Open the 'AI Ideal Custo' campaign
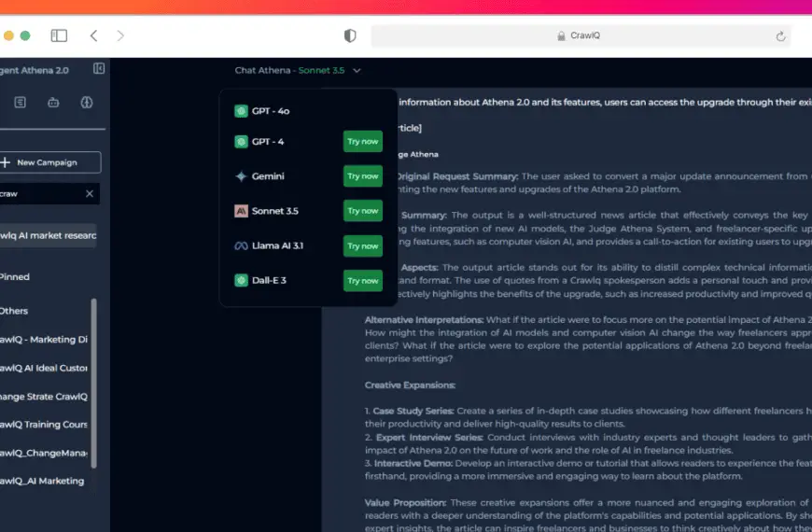812x532 pixels. (x=44, y=368)
